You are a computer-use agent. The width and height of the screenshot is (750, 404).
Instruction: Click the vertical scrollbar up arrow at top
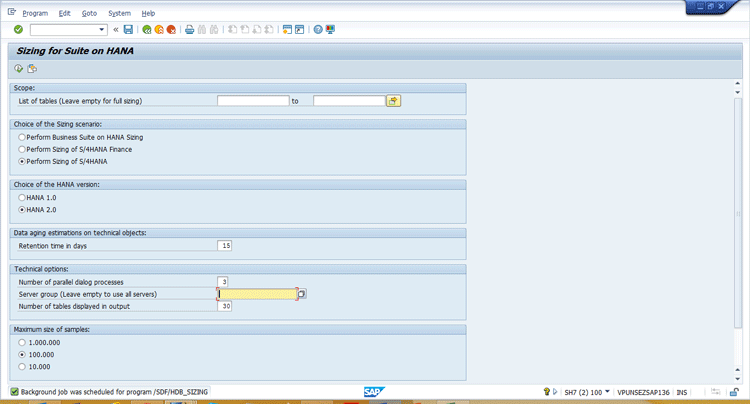pyautogui.click(x=738, y=84)
